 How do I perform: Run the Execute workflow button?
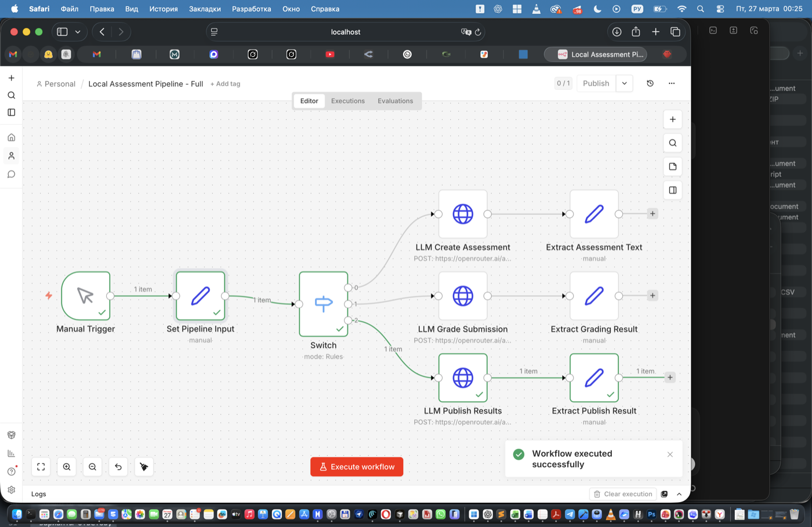357,467
